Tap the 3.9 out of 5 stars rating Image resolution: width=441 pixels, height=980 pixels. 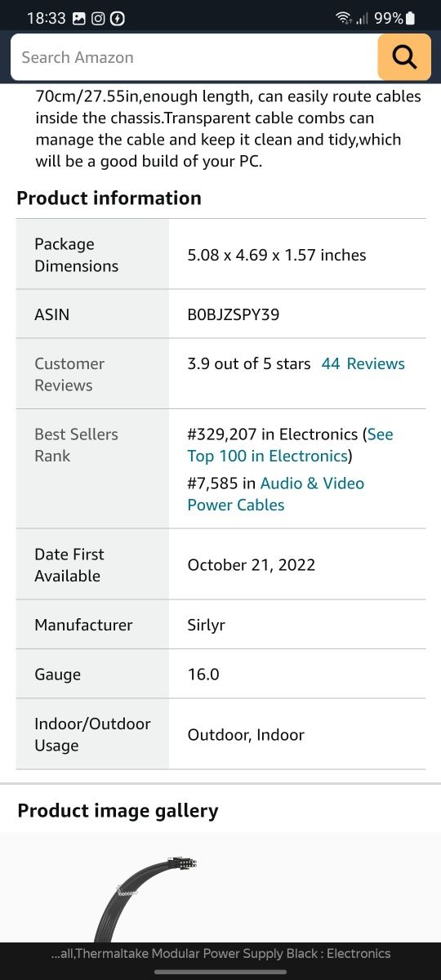point(249,363)
